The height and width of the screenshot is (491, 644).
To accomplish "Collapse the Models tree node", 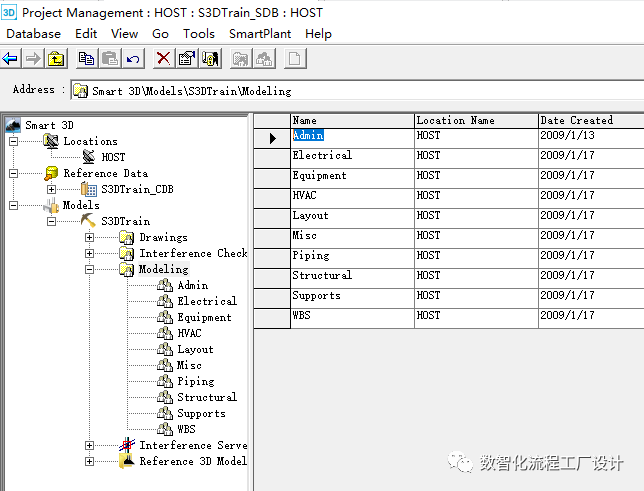I will coord(14,205).
